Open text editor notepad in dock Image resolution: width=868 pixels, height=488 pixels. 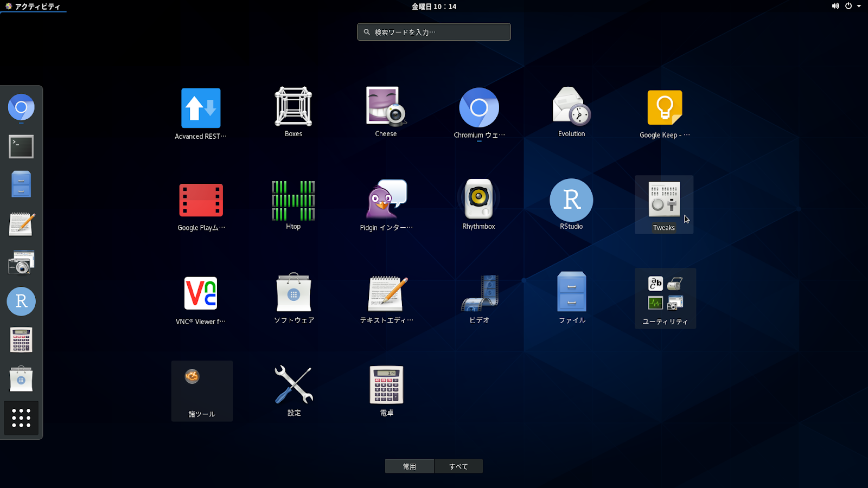tap(21, 224)
